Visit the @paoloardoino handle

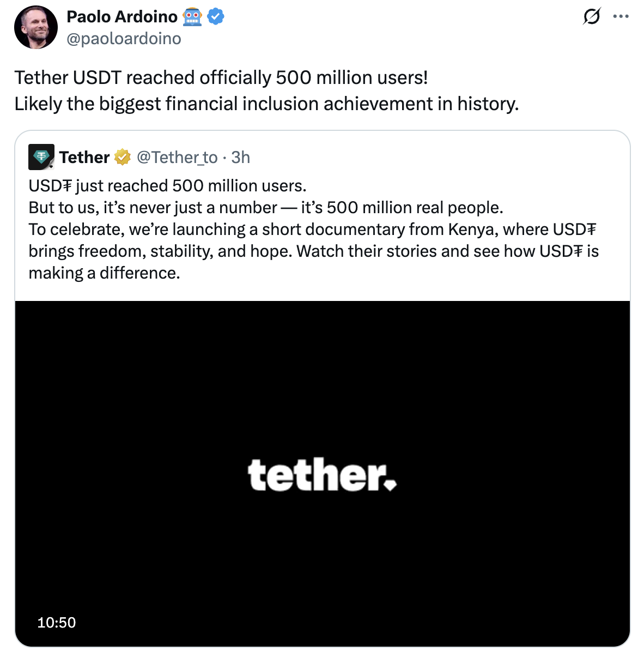(x=124, y=39)
